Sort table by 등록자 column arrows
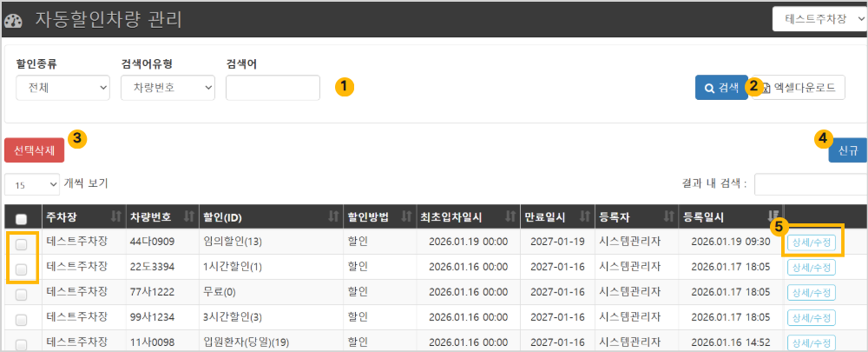868x352 pixels. click(x=668, y=216)
